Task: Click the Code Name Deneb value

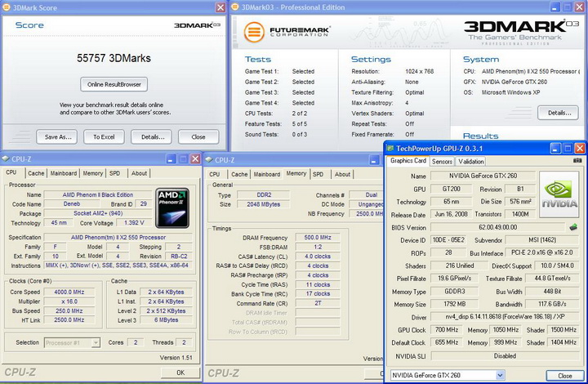Action: click(72, 204)
